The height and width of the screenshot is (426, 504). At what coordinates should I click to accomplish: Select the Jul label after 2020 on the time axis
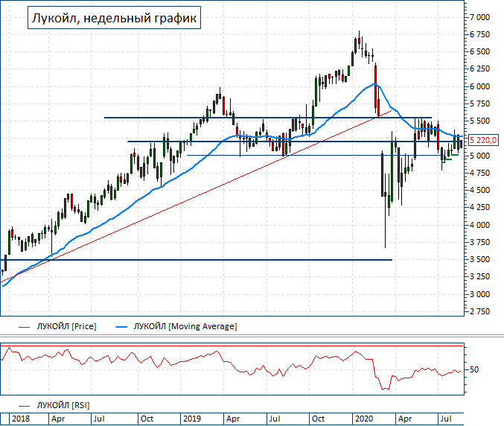pyautogui.click(x=446, y=419)
